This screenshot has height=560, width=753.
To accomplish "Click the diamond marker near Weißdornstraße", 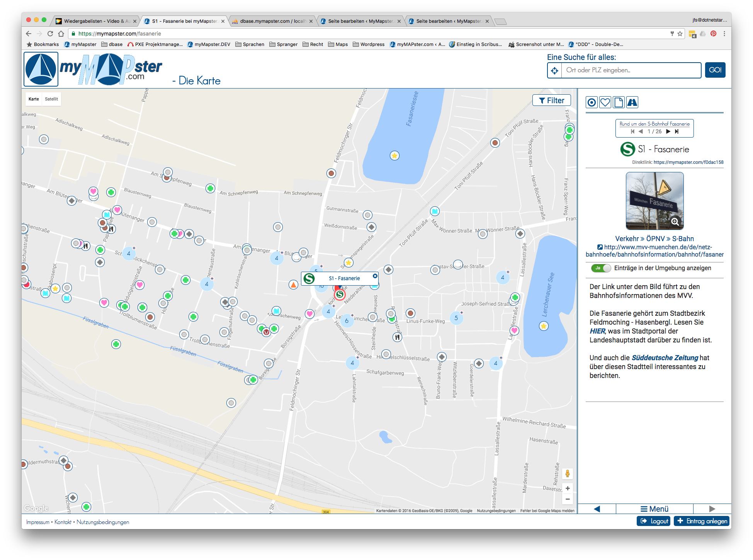I will click(x=371, y=227).
